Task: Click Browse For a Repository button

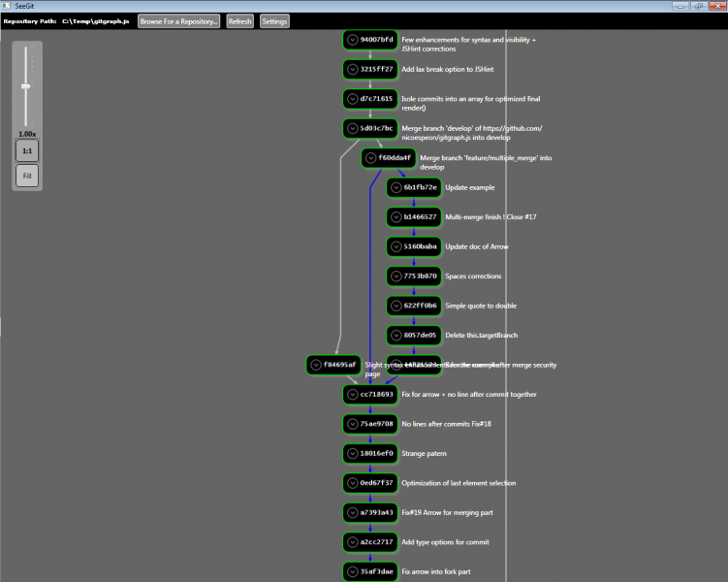Action: [179, 20]
